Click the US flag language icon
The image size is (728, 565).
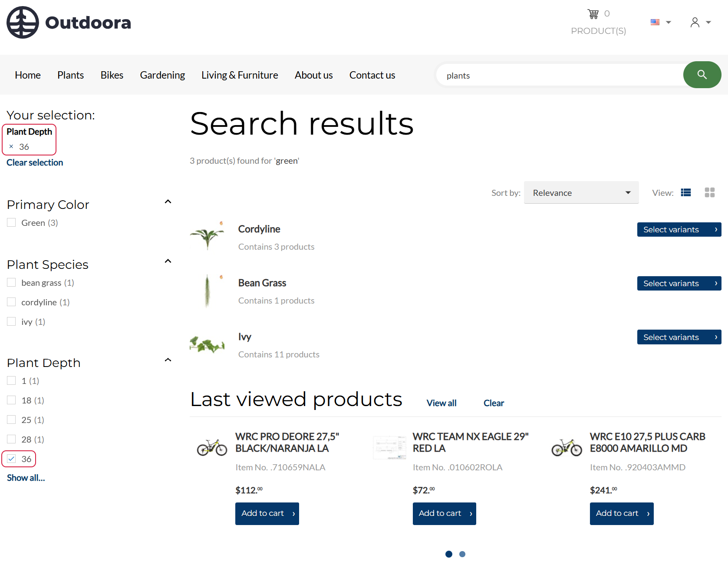pyautogui.click(x=655, y=22)
